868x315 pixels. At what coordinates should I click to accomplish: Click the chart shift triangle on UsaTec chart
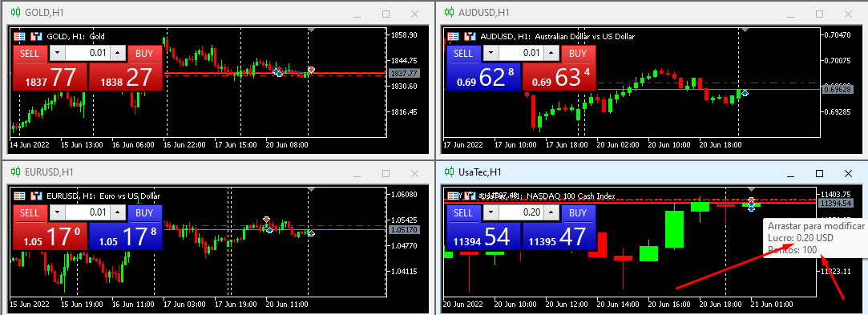pos(752,189)
